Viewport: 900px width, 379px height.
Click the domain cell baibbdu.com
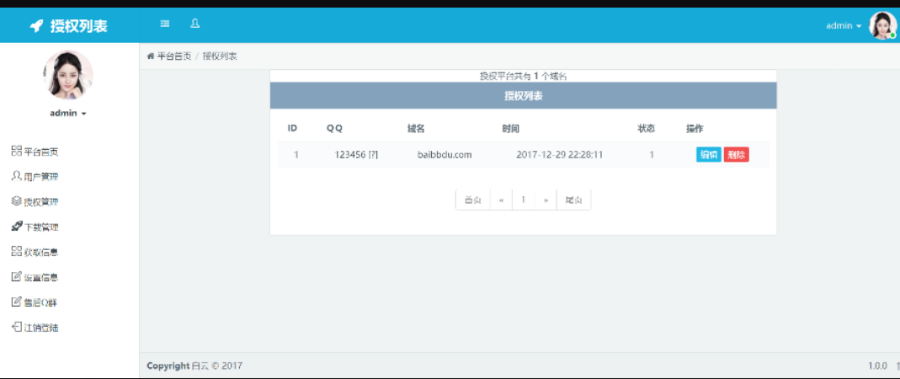point(445,154)
